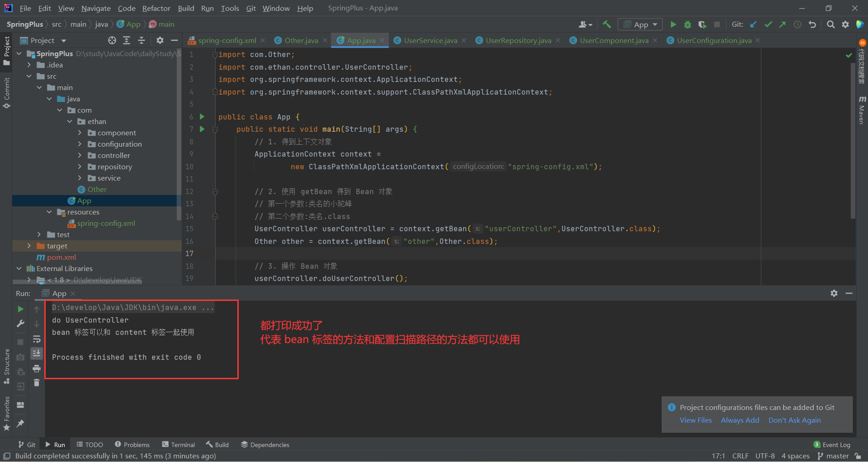Image resolution: width=868 pixels, height=462 pixels.
Task: Click the Build project hammer icon
Action: click(x=607, y=24)
